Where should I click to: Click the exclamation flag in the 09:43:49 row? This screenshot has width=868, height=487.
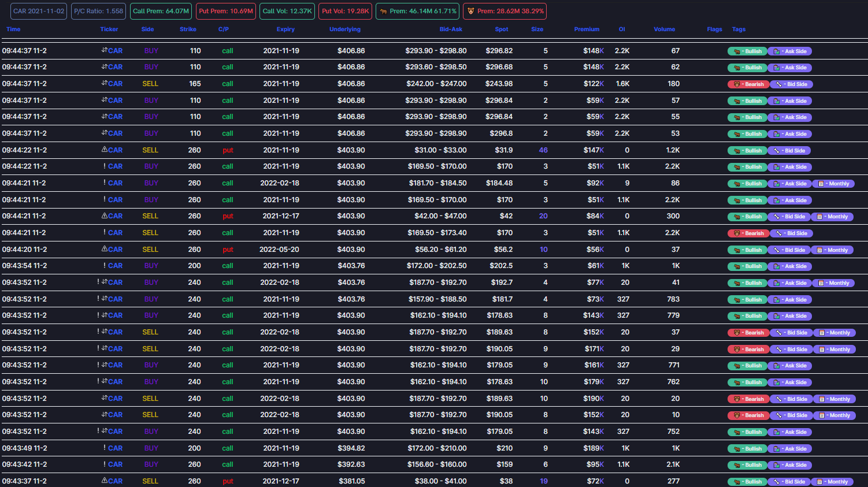coord(105,448)
